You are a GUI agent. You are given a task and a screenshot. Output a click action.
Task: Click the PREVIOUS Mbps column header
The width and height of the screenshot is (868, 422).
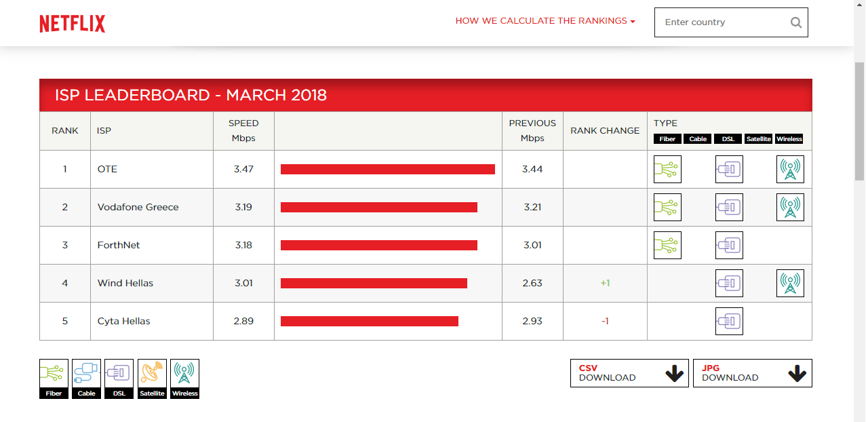pos(532,130)
